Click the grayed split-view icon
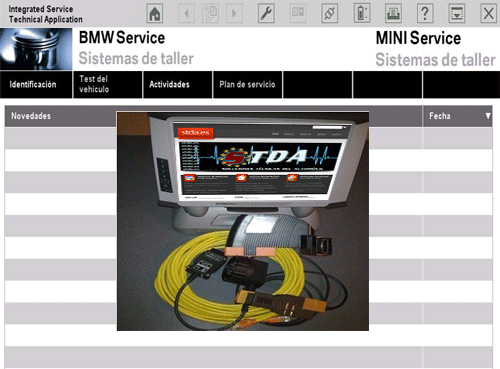 click(298, 13)
